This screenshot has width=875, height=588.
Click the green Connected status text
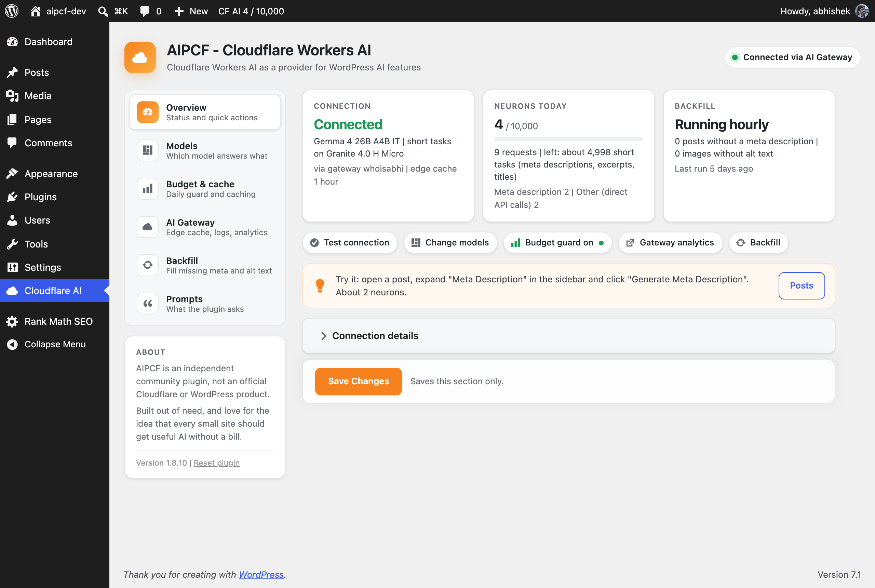[x=348, y=124]
